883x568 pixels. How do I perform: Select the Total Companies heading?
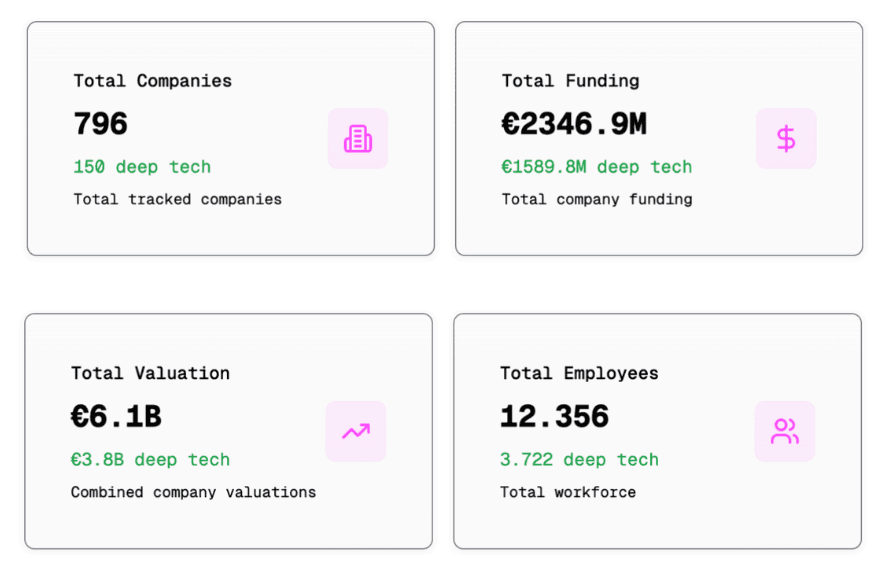[x=152, y=81]
